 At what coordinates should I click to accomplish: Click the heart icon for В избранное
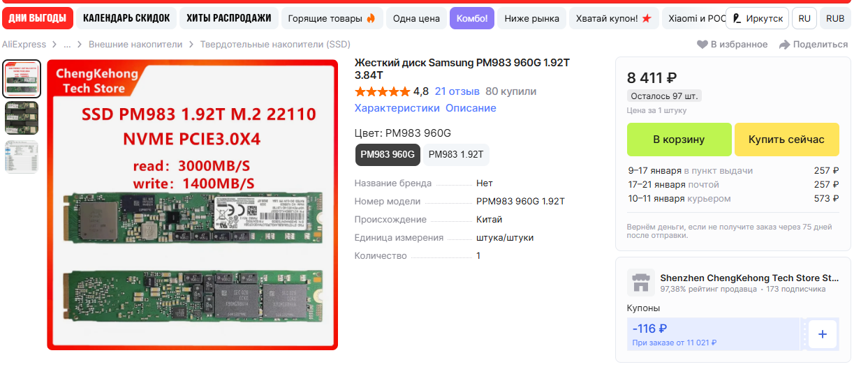[x=703, y=45]
